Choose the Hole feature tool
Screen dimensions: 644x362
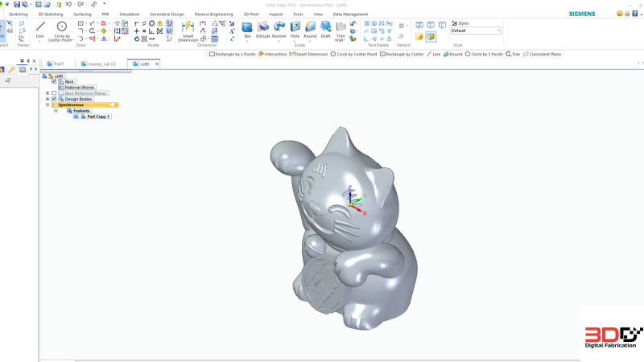(x=295, y=30)
